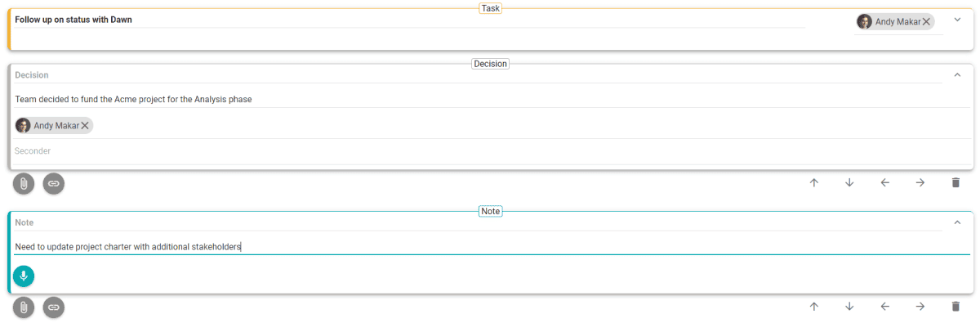Click the link icon under Decision card
The height and width of the screenshot is (323, 980).
click(54, 183)
